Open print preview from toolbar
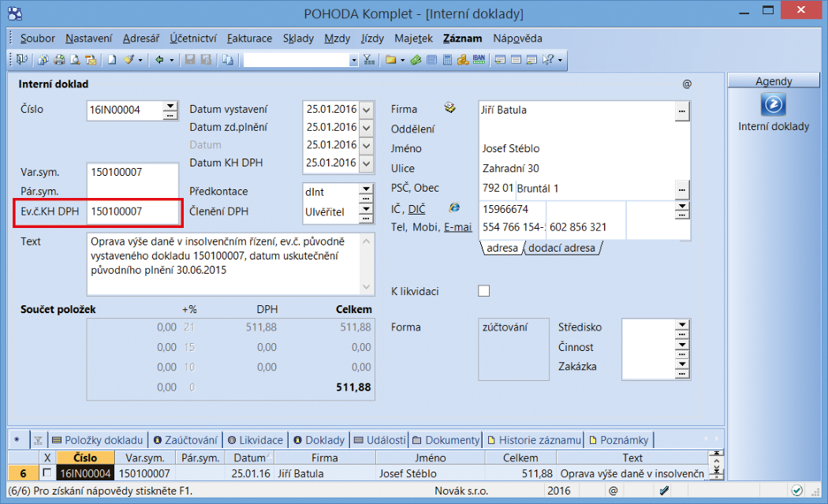Viewport: 828px width, 504px height. 75,60
